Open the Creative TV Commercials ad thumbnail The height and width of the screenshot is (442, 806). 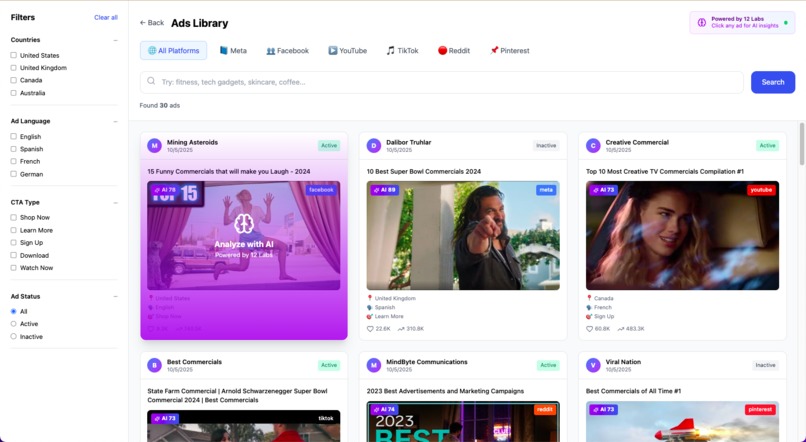[x=682, y=235]
